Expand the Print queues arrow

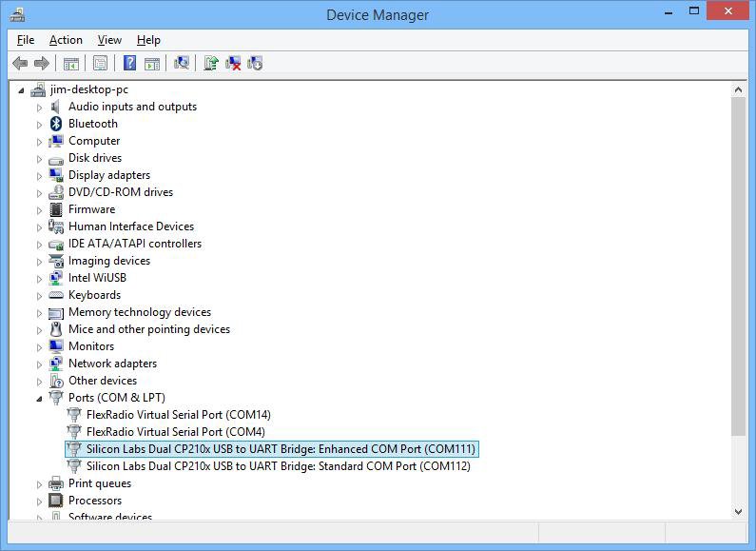coord(40,484)
